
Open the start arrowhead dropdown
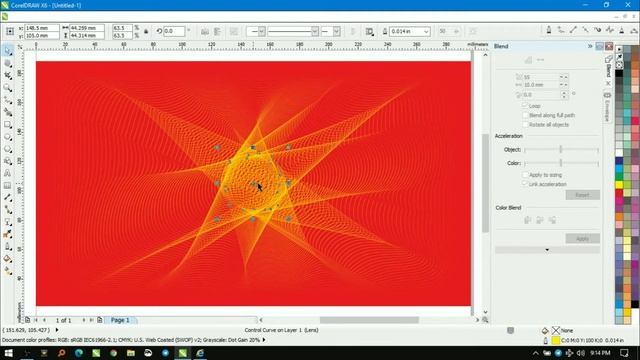click(262, 31)
